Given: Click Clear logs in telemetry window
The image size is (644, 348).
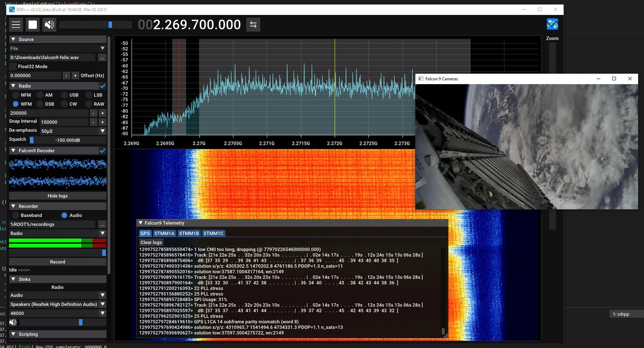Looking at the screenshot, I should [x=151, y=242].
